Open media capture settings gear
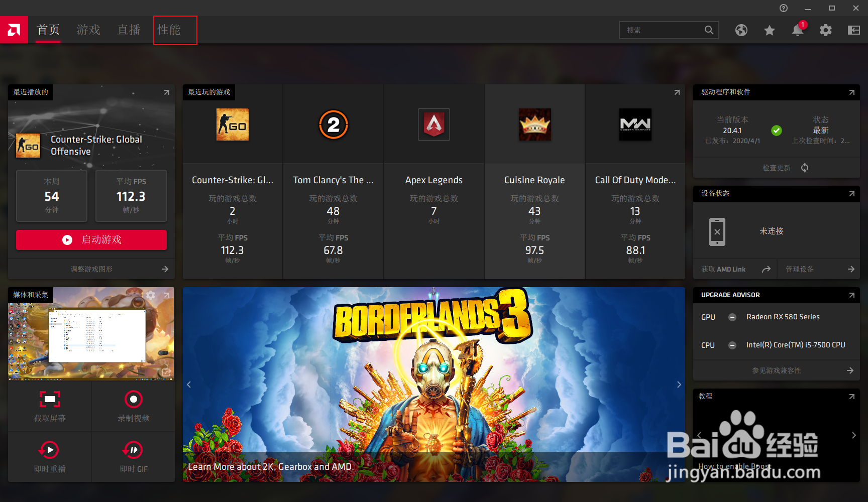 coord(151,295)
